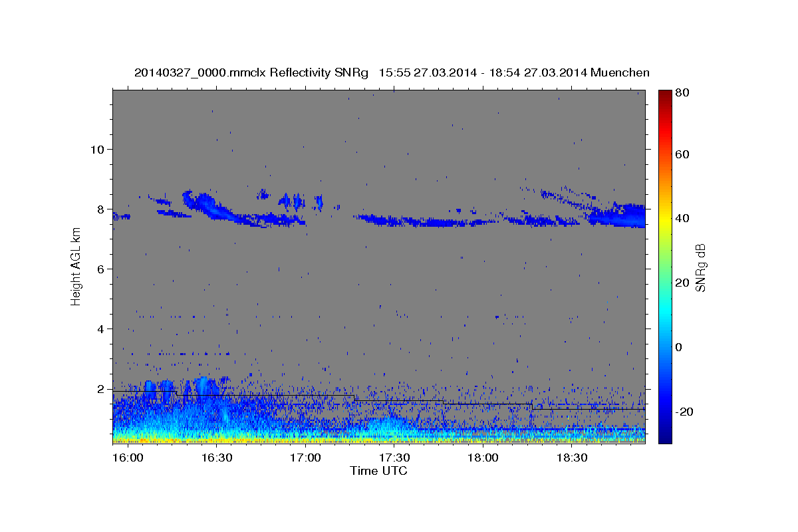Click the colorbar value -20
The width and height of the screenshot is (798, 532).
(x=684, y=412)
